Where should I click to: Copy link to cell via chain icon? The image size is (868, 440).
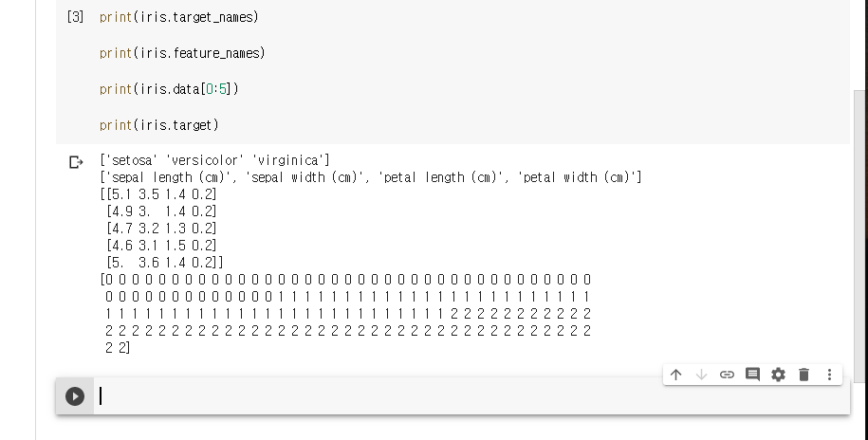point(727,375)
